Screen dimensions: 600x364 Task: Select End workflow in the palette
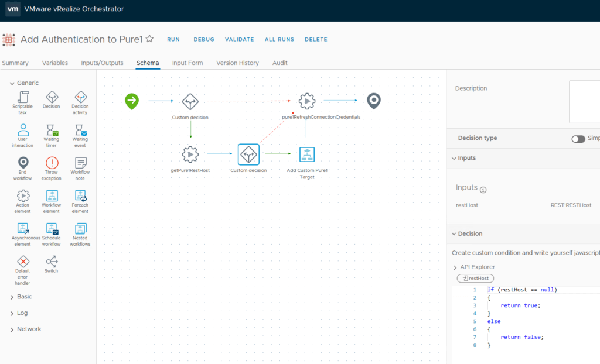[23, 163]
